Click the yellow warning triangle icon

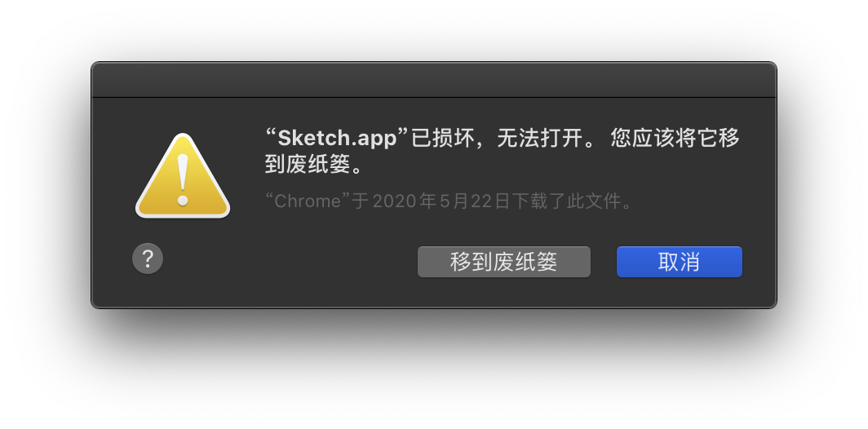183,176
